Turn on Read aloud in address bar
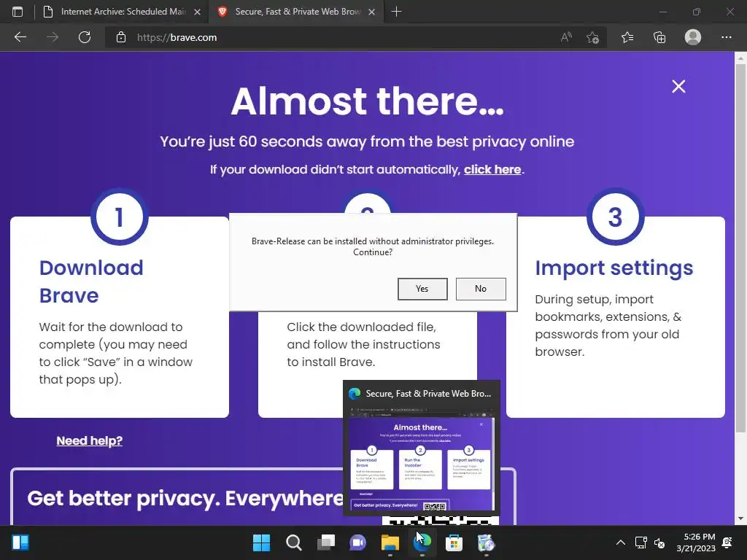 click(x=566, y=37)
